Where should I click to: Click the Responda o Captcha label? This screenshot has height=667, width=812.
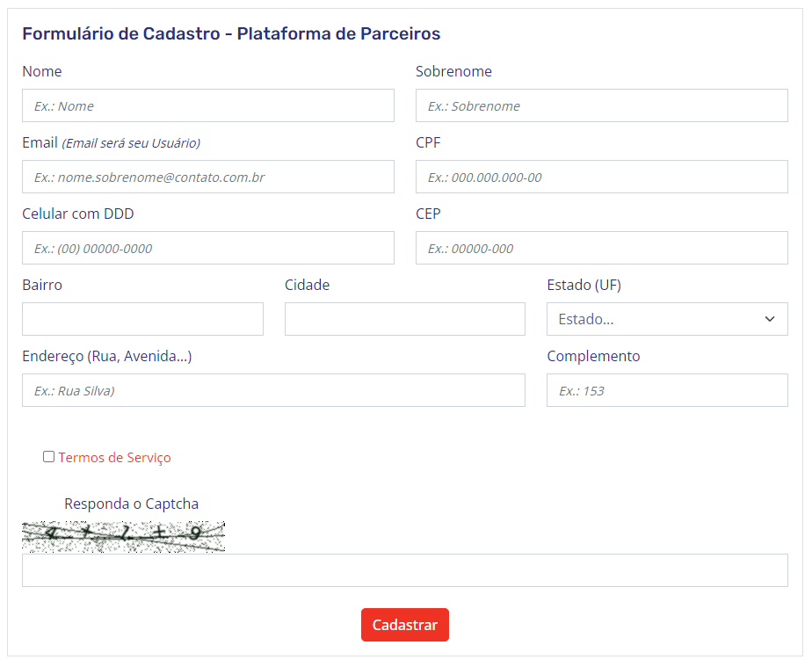click(131, 504)
